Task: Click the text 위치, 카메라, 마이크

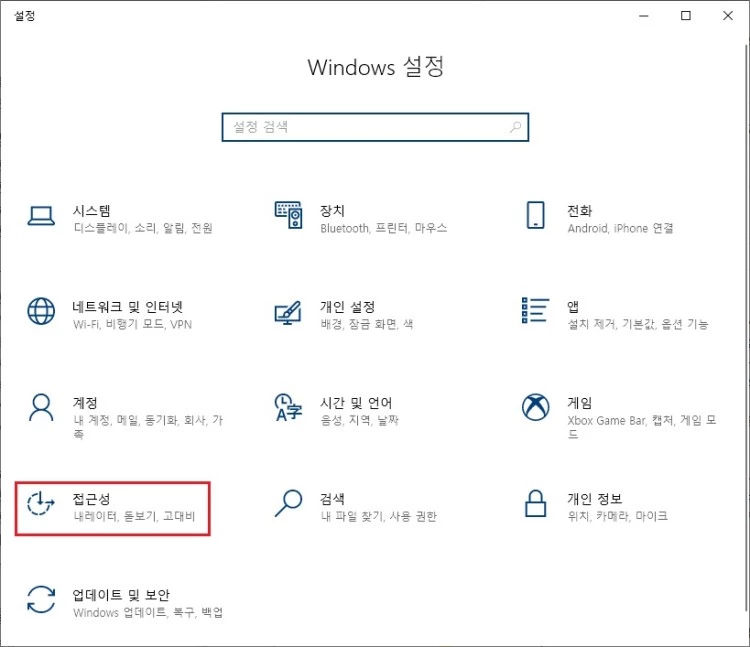Action: (x=618, y=516)
